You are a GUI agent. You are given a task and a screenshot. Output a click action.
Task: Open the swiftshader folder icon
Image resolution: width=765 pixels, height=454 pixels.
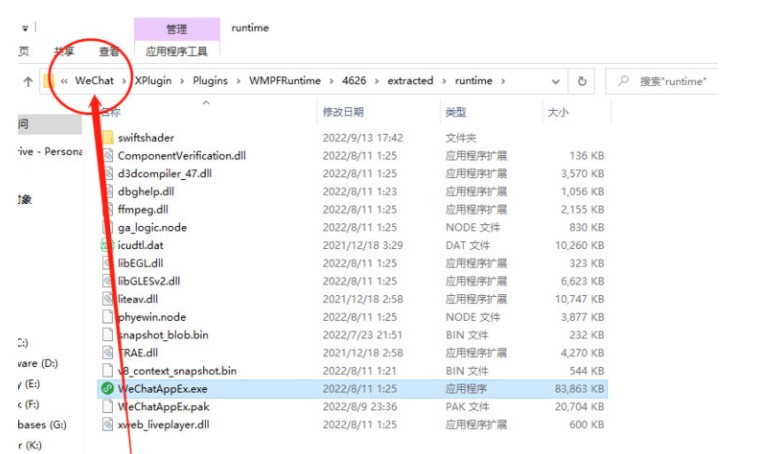(107, 138)
